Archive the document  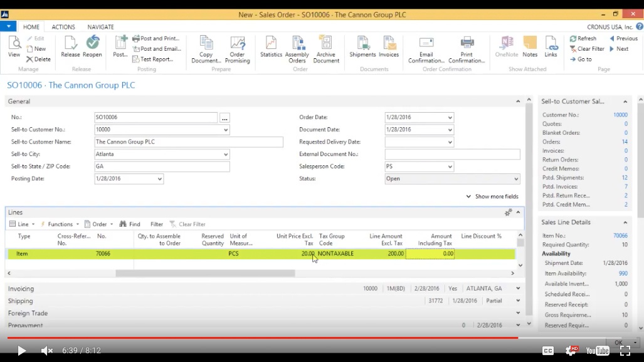point(326,49)
